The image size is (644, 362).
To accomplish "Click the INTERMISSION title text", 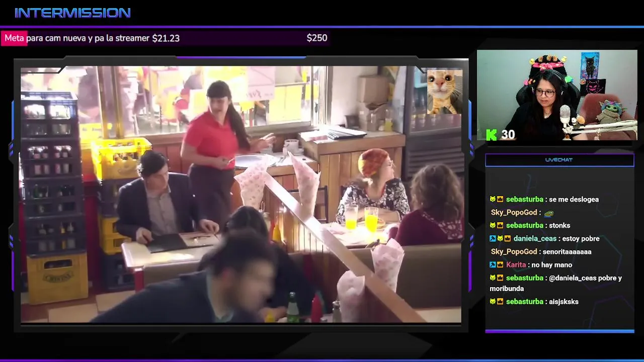I will [x=72, y=13].
